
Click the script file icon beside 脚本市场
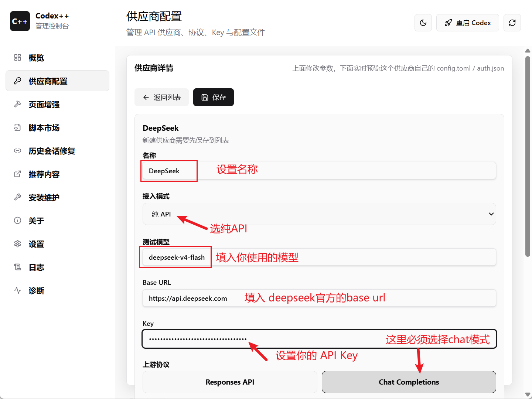17,127
